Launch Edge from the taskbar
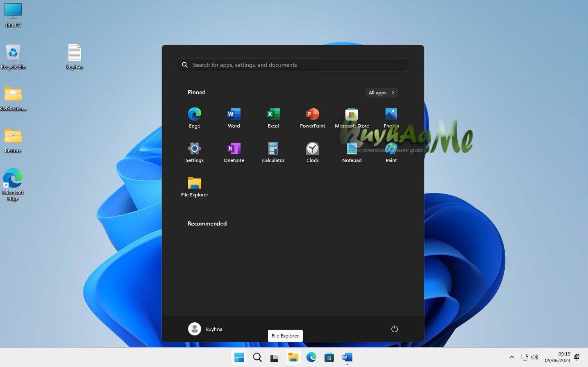Screen dimensions: 588x367 tap(311, 357)
